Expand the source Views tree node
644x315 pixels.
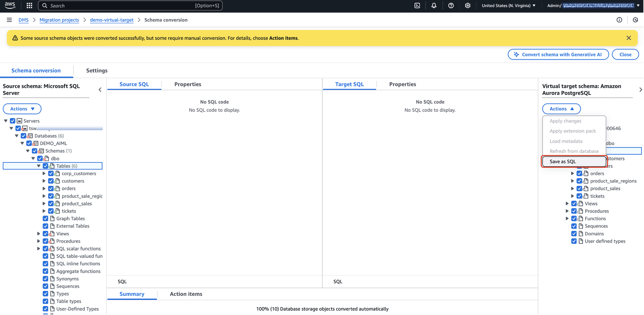click(x=39, y=234)
